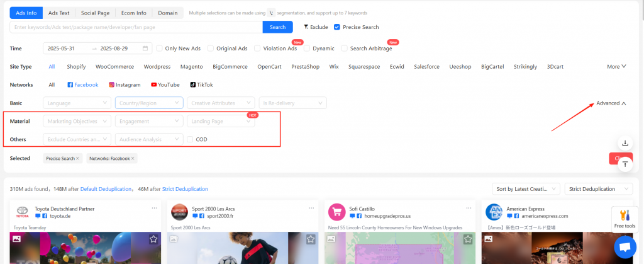Open the calendar icon in date range
This screenshot has width=644, height=264.
click(145, 48)
